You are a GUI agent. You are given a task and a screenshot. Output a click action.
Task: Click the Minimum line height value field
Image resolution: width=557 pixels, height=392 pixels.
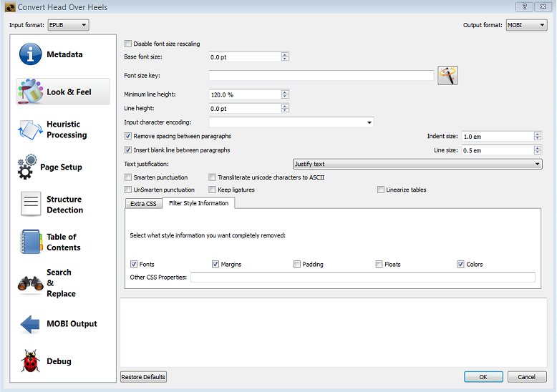[x=245, y=94]
